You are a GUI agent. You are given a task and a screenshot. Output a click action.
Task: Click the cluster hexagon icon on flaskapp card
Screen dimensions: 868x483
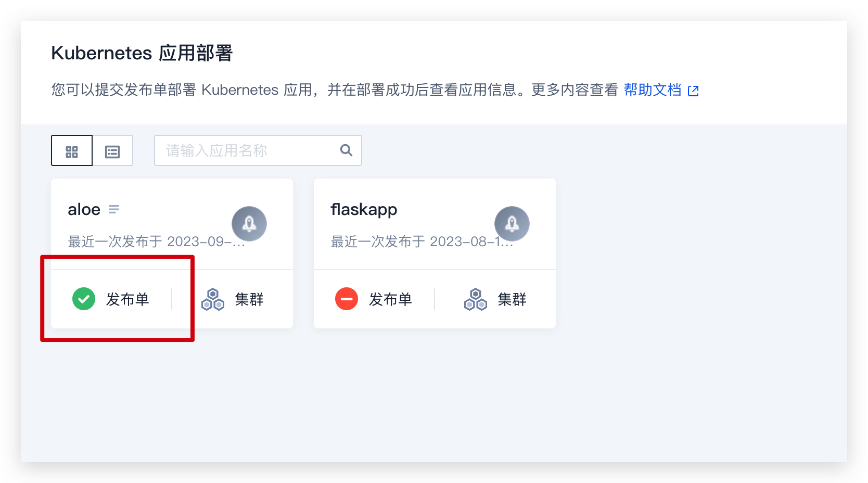pyautogui.click(x=476, y=299)
